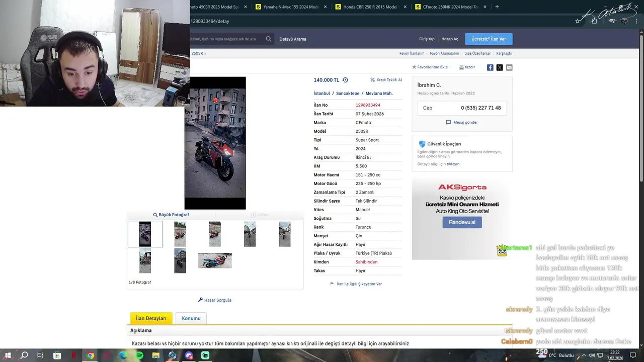644x362 pixels.
Task: Click main motorcycle photo
Action: (x=215, y=143)
